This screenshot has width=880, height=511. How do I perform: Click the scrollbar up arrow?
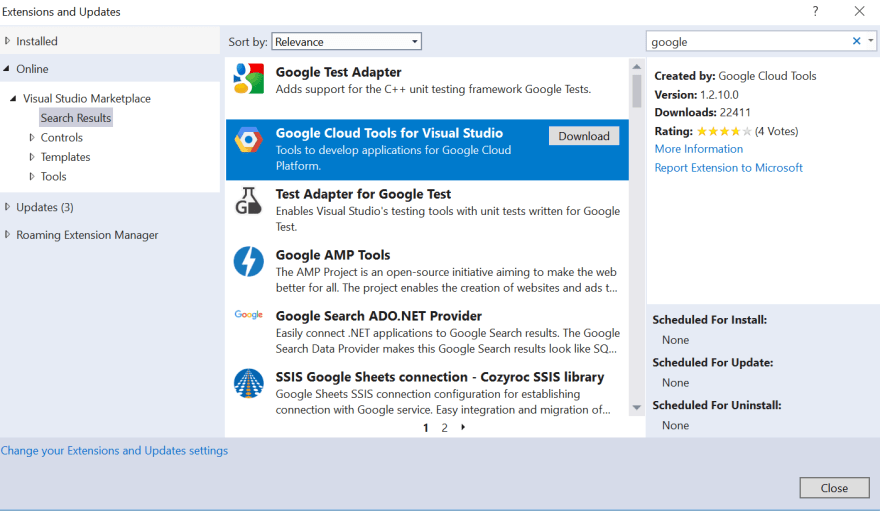tap(636, 66)
